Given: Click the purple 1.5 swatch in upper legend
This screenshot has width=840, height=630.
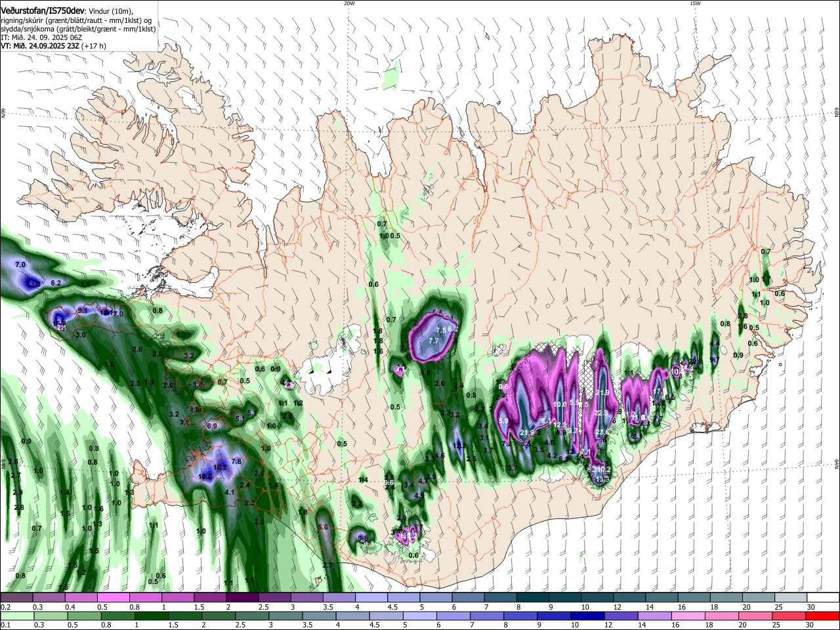Looking at the screenshot, I should tap(209, 598).
